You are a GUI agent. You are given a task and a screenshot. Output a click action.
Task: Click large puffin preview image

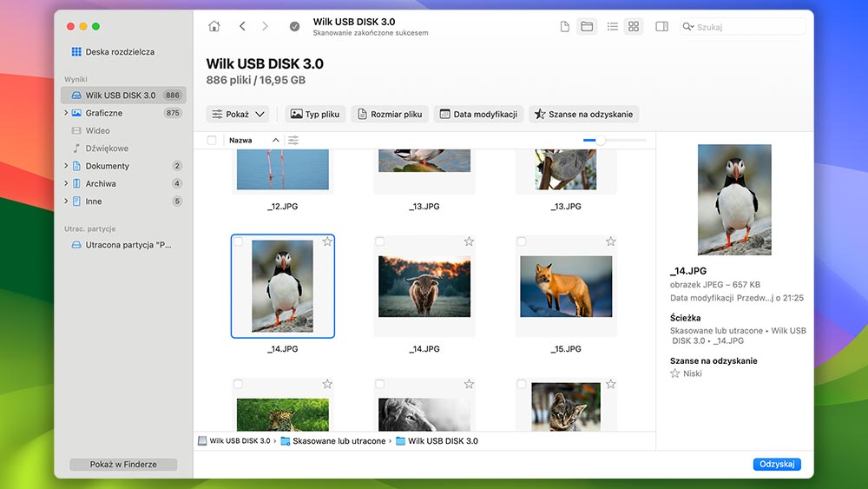pos(734,200)
